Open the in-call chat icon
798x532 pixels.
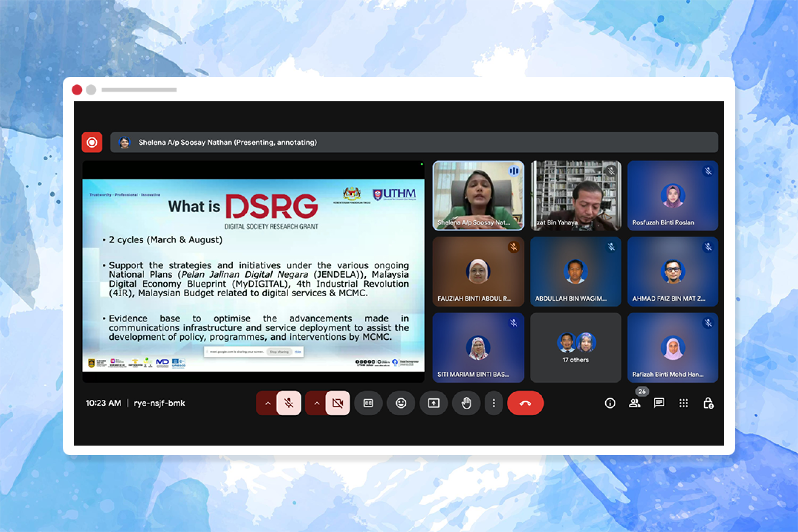(x=659, y=403)
